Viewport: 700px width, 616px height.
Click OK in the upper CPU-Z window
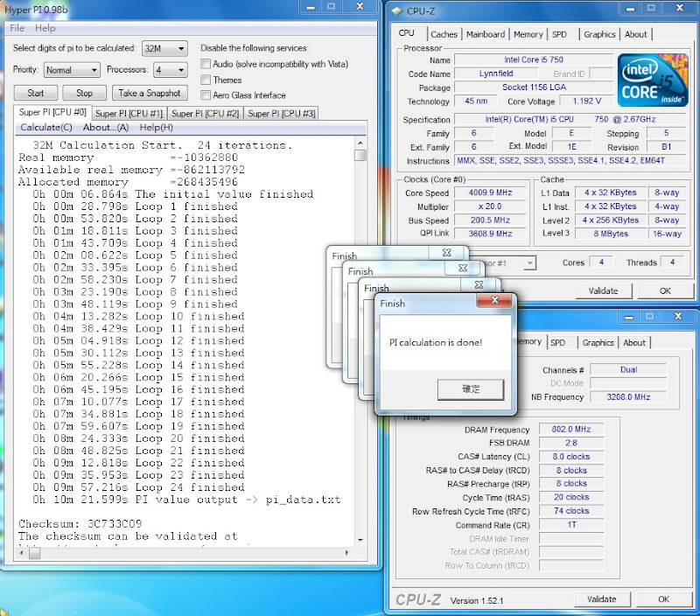(665, 291)
